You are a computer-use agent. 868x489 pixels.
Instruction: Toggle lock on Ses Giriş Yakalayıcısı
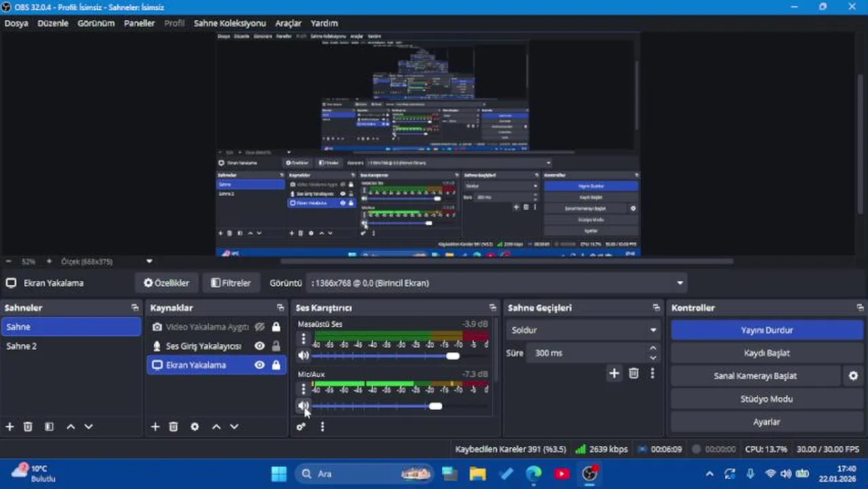coord(276,346)
